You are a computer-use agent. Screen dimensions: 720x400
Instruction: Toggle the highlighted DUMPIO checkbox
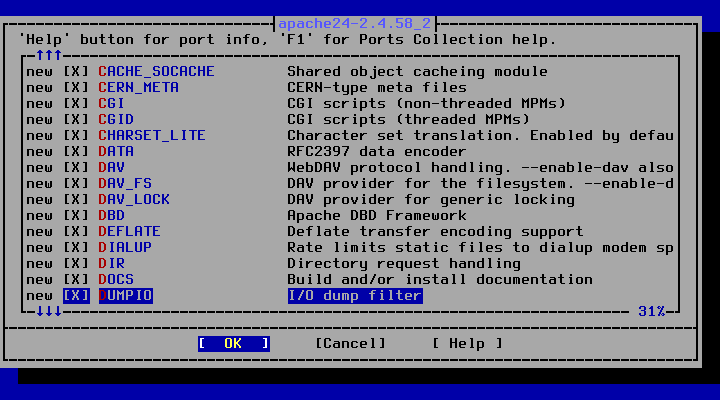click(76, 295)
